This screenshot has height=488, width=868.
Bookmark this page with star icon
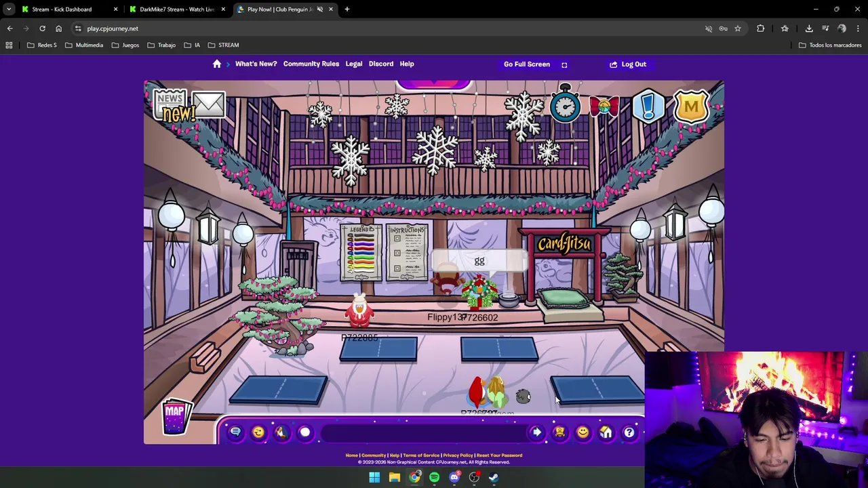738,28
